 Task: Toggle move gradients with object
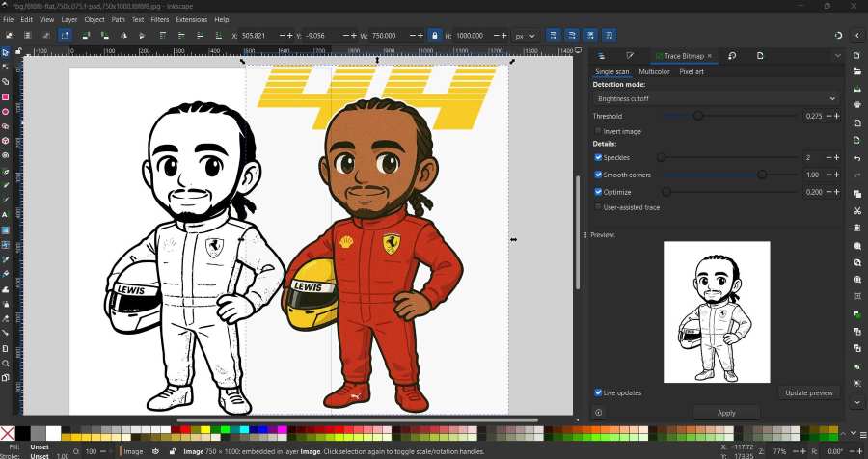(x=590, y=36)
